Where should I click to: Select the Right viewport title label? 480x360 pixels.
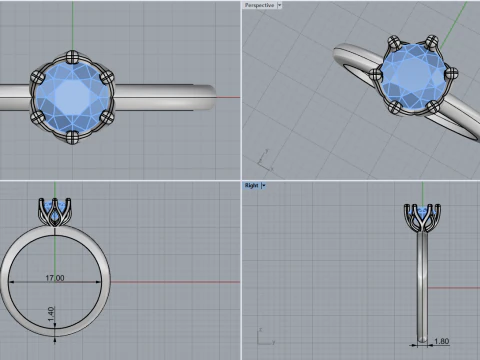pyautogui.click(x=251, y=185)
